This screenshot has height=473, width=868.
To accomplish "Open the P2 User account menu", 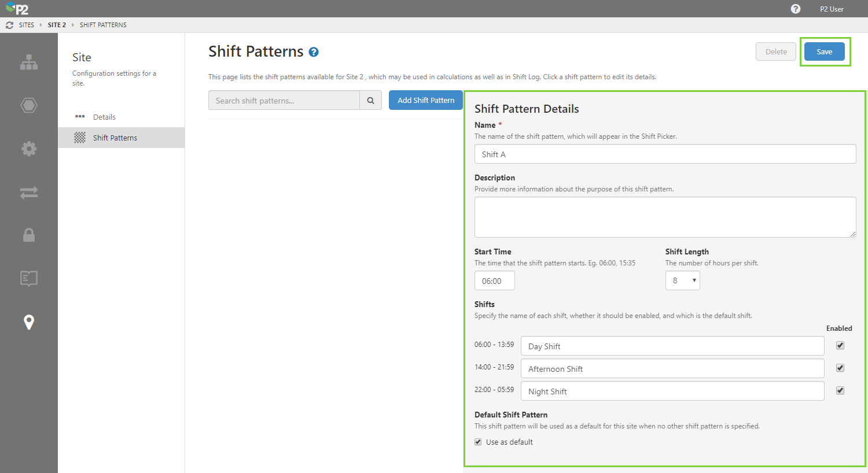I will [832, 9].
